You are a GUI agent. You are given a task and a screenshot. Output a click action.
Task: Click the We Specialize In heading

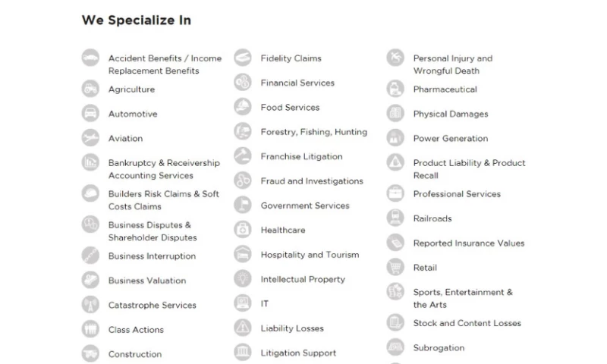coord(136,20)
